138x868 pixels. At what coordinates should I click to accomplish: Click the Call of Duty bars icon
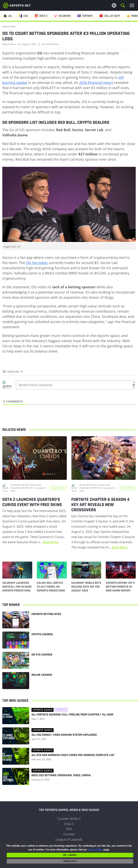pyautogui.click(x=101, y=16)
